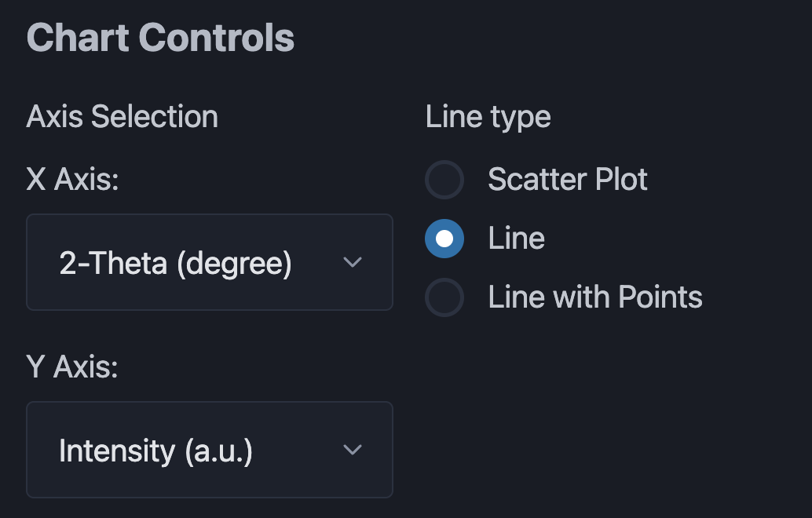Click the "X Axis:" field label
The width and height of the screenshot is (812, 518).
[x=72, y=180]
